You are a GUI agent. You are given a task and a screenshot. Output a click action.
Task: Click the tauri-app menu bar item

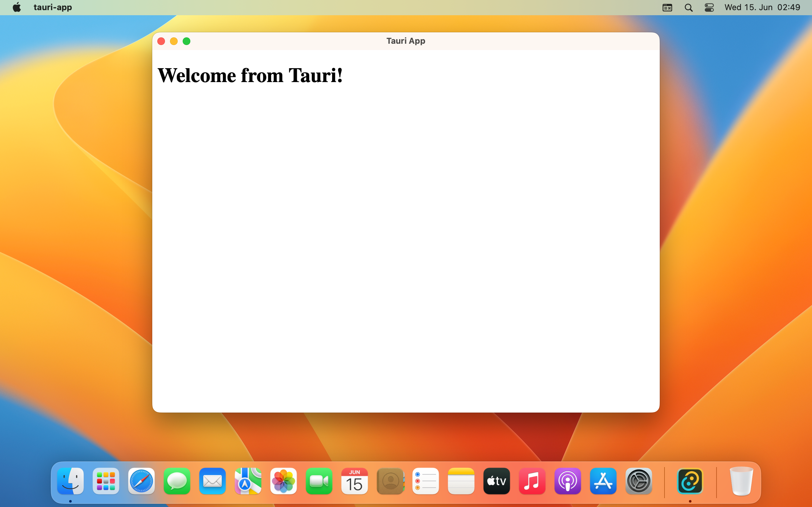(52, 7)
